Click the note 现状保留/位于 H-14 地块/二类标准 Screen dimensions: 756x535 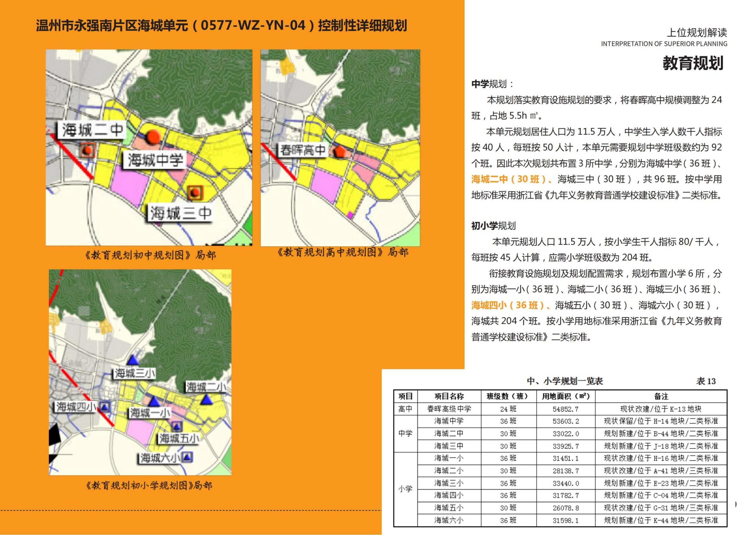coord(661,421)
